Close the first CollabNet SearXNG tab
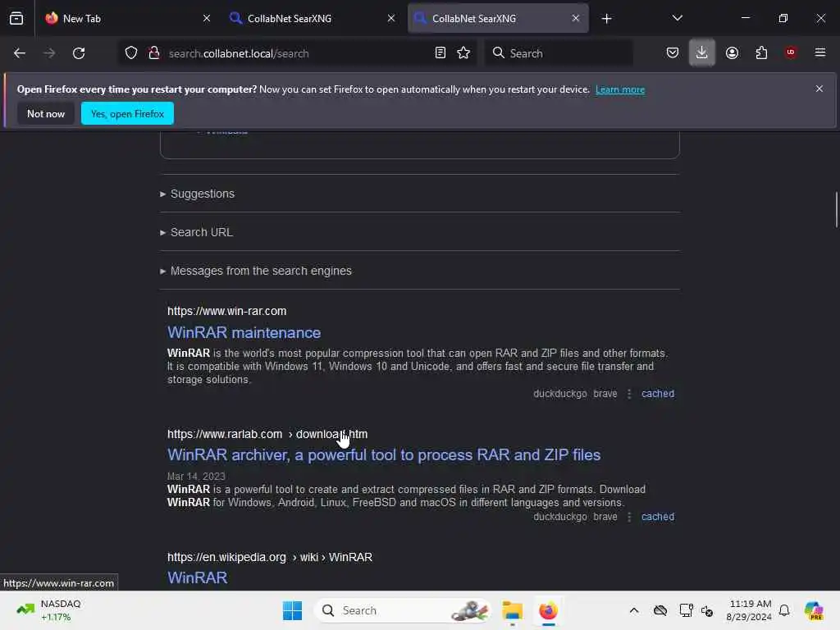Viewport: 840px width, 630px height. tap(391, 18)
